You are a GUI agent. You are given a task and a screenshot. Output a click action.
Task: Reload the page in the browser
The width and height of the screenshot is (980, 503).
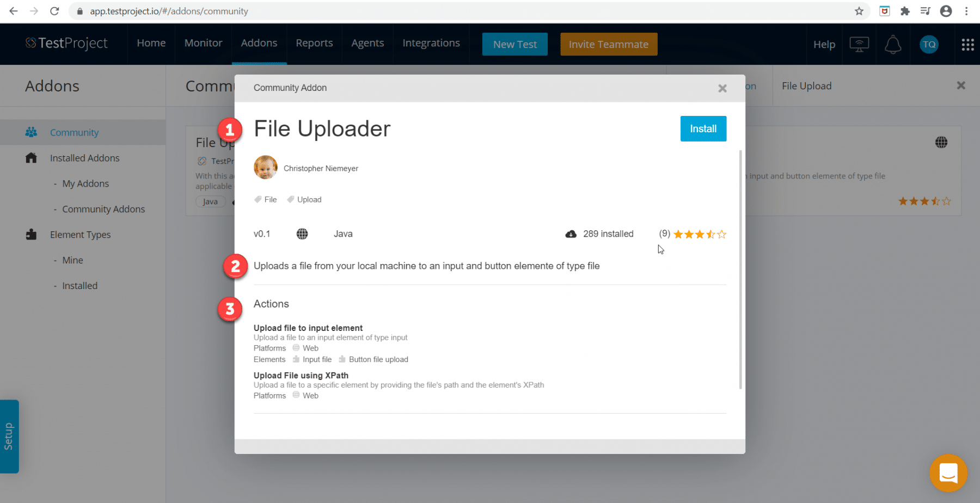click(54, 11)
